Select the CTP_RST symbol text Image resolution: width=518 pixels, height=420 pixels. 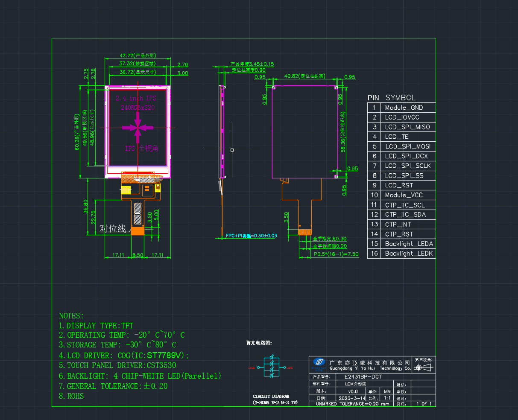pyautogui.click(x=399, y=234)
